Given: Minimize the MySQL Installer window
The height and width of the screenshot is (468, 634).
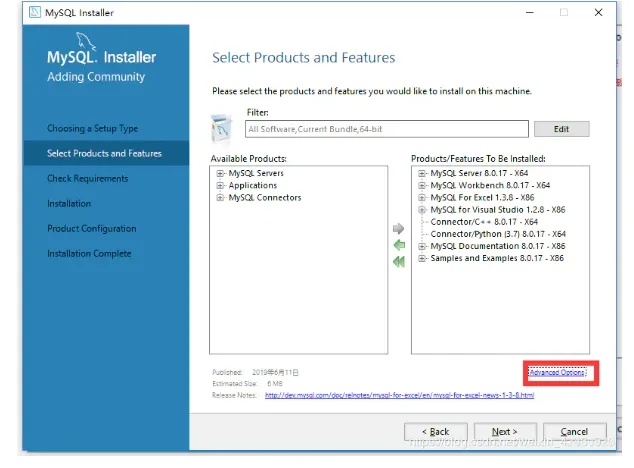Looking at the screenshot, I should [x=530, y=13].
